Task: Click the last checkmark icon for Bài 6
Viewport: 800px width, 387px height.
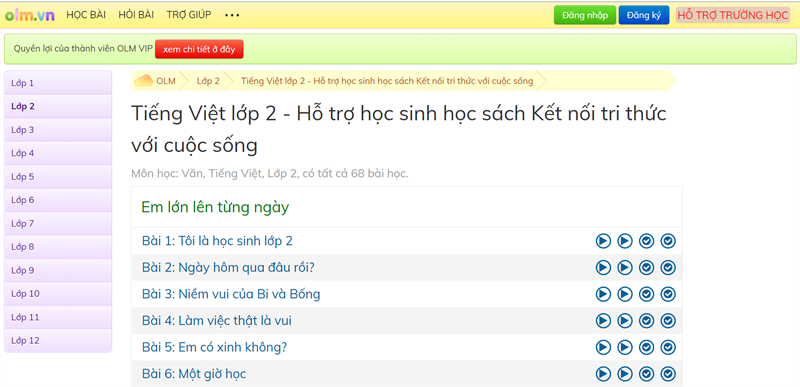Action: click(x=668, y=374)
